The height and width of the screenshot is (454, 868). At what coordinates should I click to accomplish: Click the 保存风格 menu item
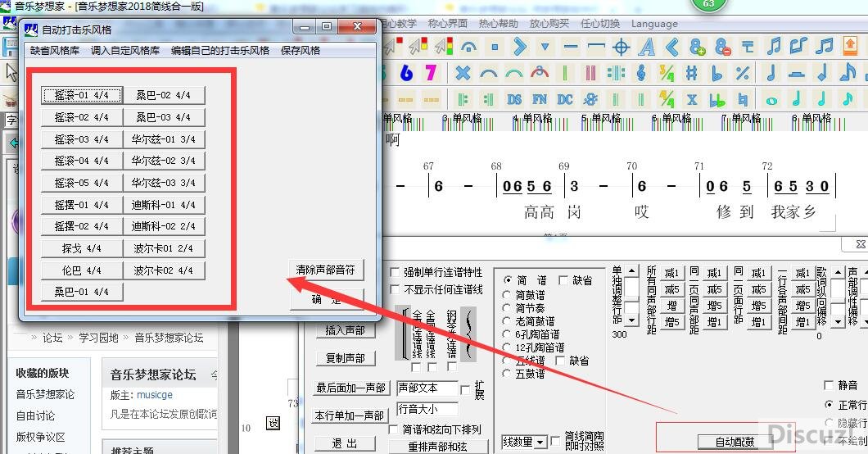301,50
